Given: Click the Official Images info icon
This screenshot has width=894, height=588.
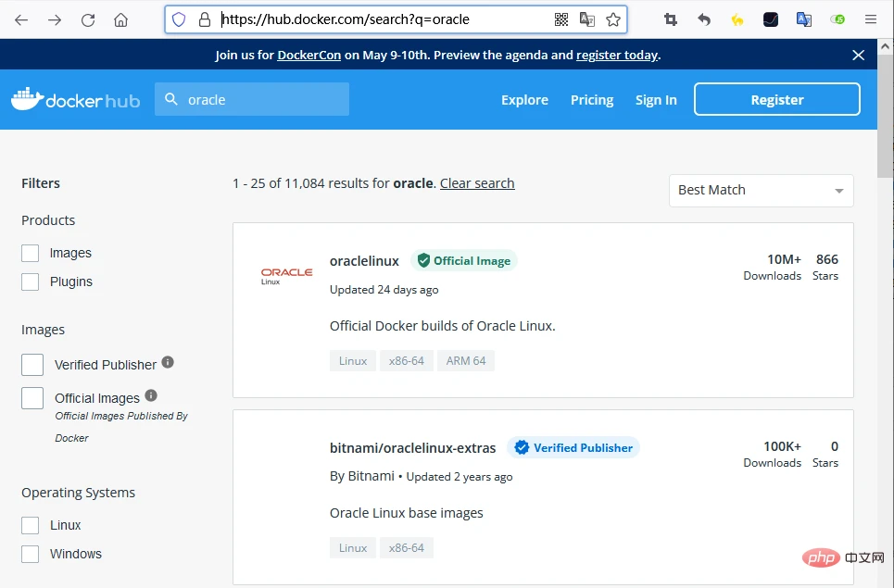Looking at the screenshot, I should pos(151,395).
